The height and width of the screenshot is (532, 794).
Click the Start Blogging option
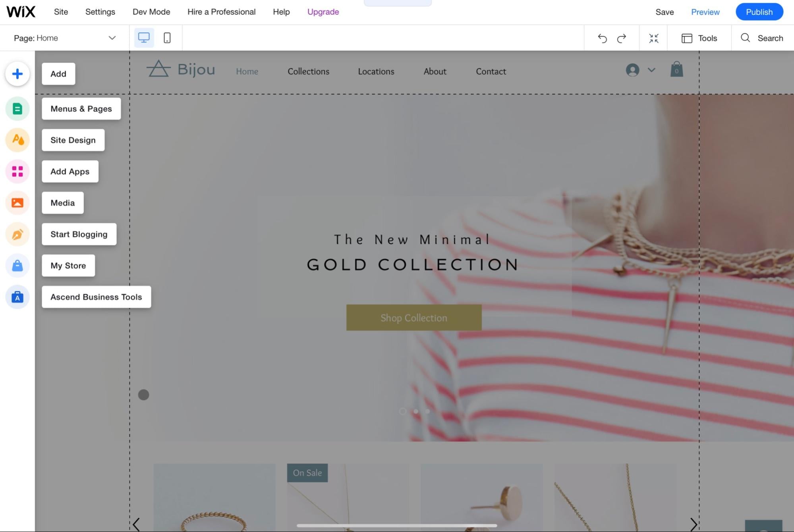[79, 234]
